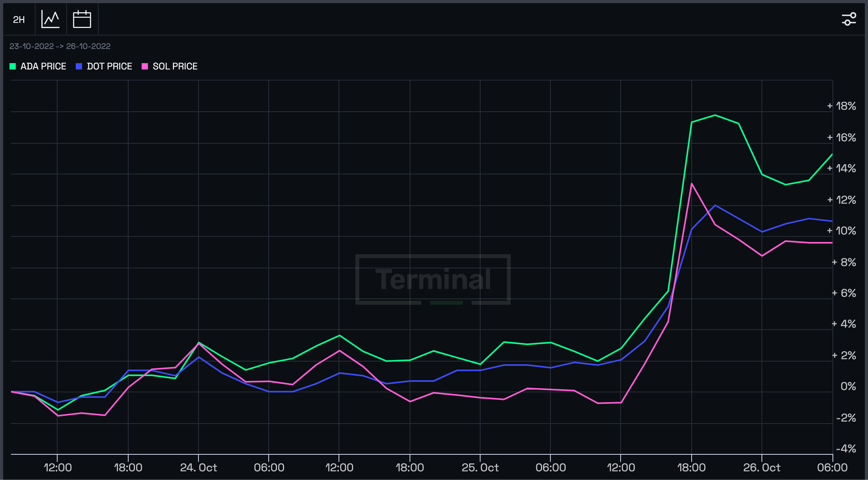Toggle the ADA PRICE legend series
The image size is (868, 480).
38,66
